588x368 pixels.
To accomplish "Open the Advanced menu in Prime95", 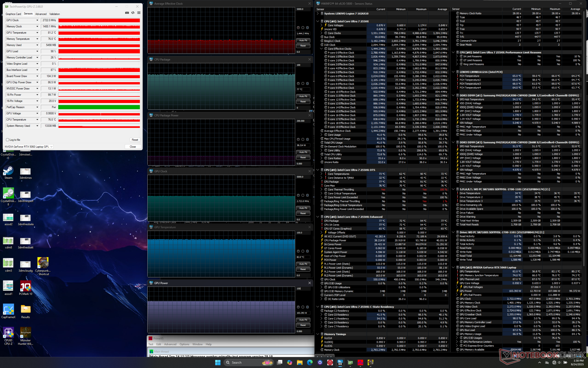I will (x=170, y=344).
